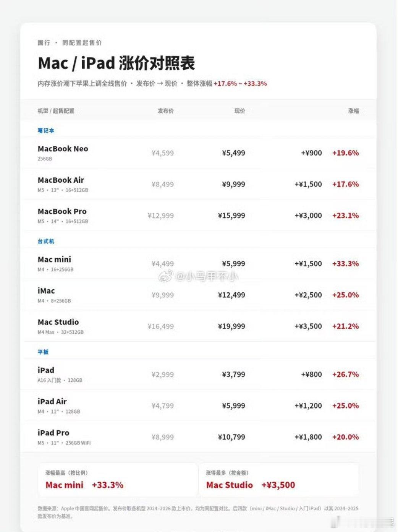The width and height of the screenshot is (398, 532).
Task: Select the 笔记本 section heading
Action: pyautogui.click(x=46, y=130)
